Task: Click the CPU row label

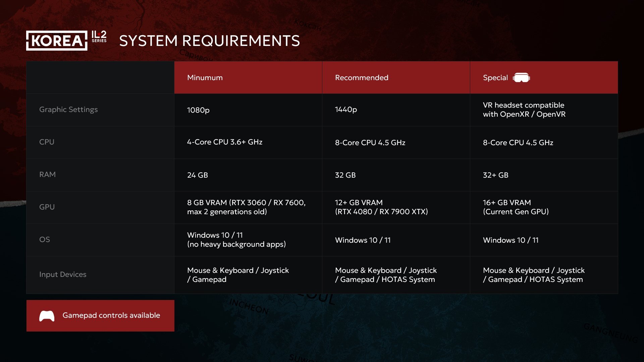Action: pyautogui.click(x=47, y=142)
